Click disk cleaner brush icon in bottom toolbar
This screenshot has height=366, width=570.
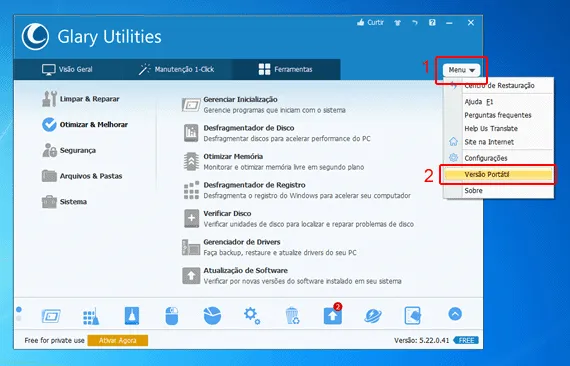point(132,315)
